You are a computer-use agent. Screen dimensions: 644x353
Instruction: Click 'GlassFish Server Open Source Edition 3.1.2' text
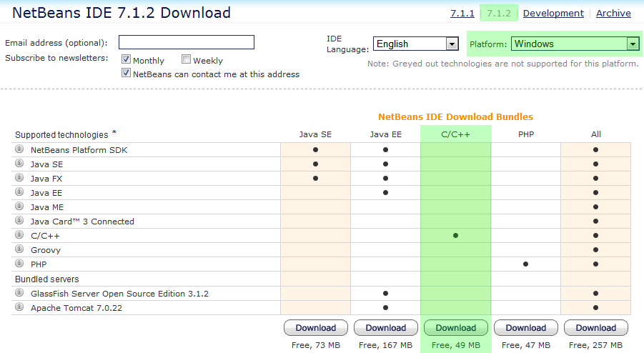[119, 294]
